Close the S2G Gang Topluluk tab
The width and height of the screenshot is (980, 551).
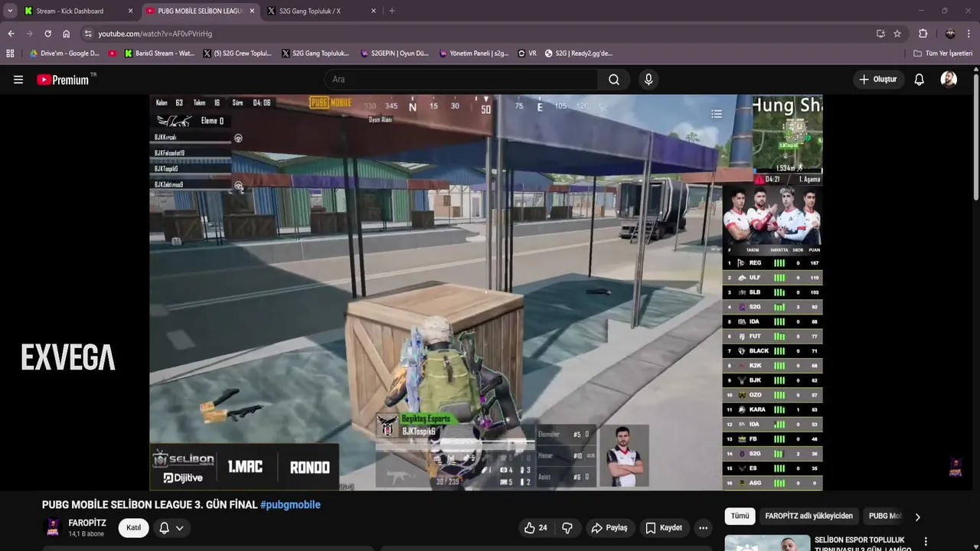click(x=374, y=11)
